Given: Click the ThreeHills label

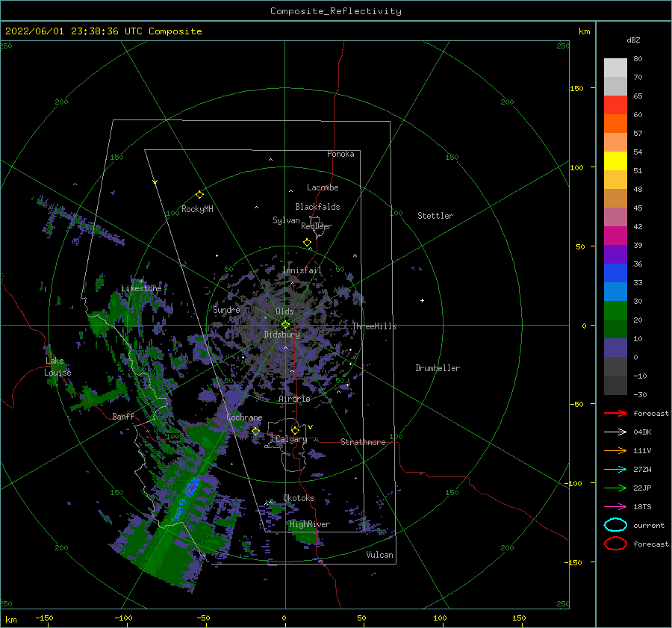Looking at the screenshot, I should coord(374,326).
